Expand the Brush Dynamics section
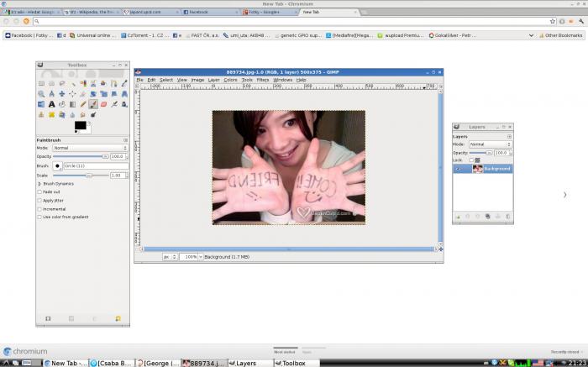Viewport: 588px width, 367px height. tap(39, 184)
